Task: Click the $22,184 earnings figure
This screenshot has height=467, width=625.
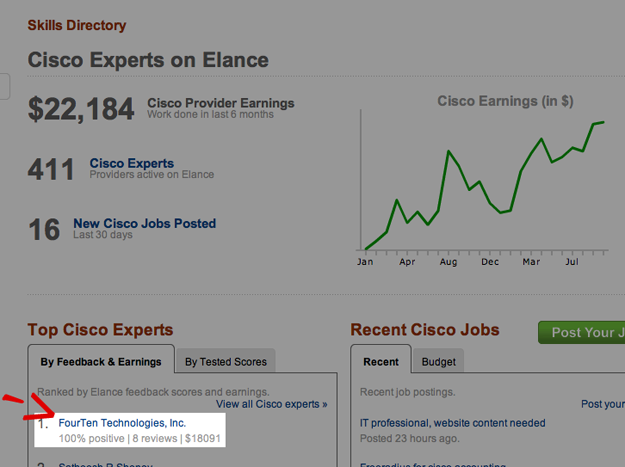Action: pyautogui.click(x=81, y=109)
